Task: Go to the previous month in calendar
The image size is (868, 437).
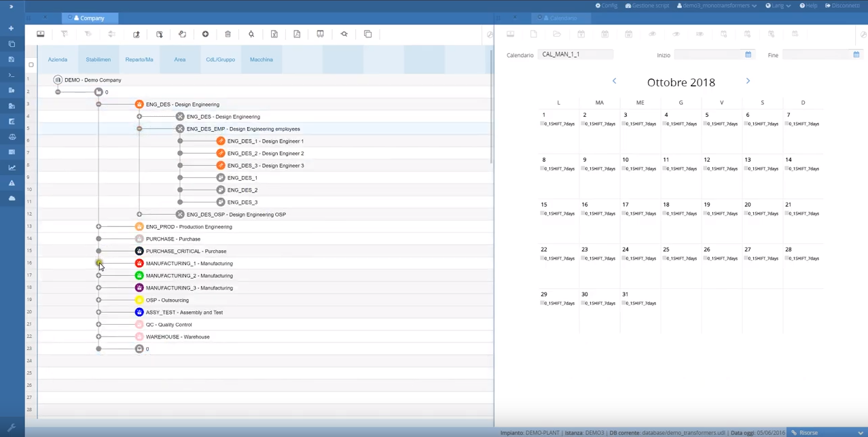Action: (615, 81)
